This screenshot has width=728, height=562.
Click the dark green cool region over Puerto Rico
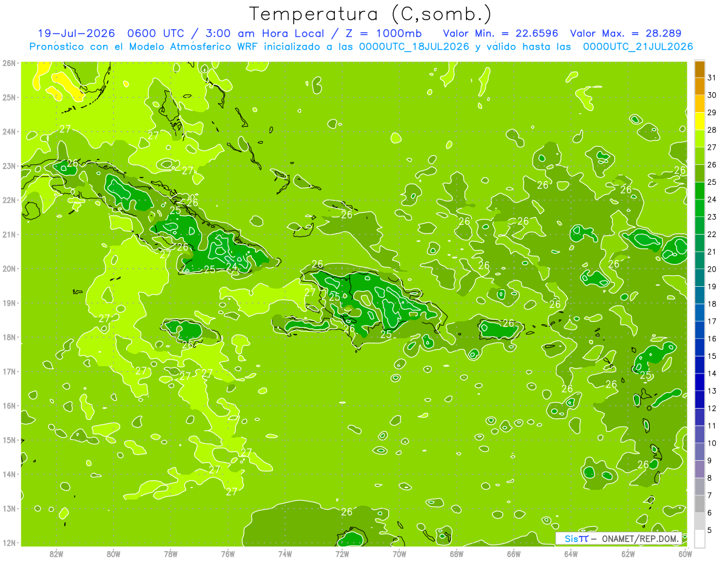[x=500, y=330]
